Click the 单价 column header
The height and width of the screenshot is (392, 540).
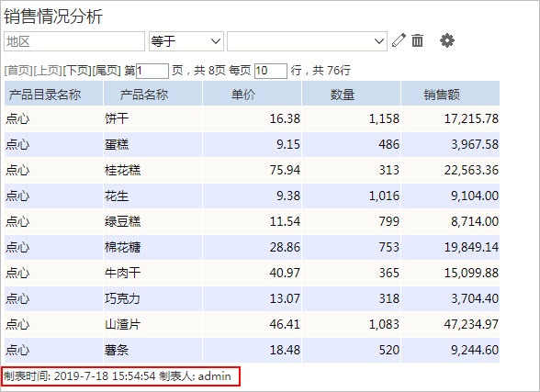[252, 94]
